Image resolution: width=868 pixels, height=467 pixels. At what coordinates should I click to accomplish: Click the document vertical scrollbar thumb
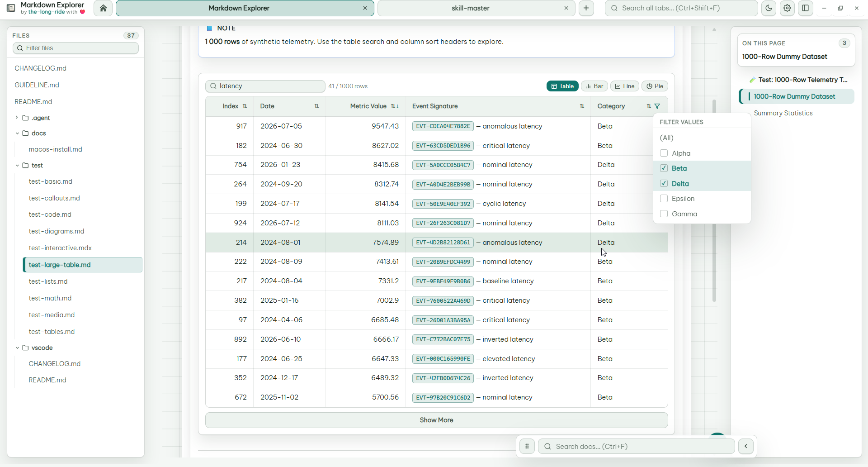pyautogui.click(x=714, y=200)
